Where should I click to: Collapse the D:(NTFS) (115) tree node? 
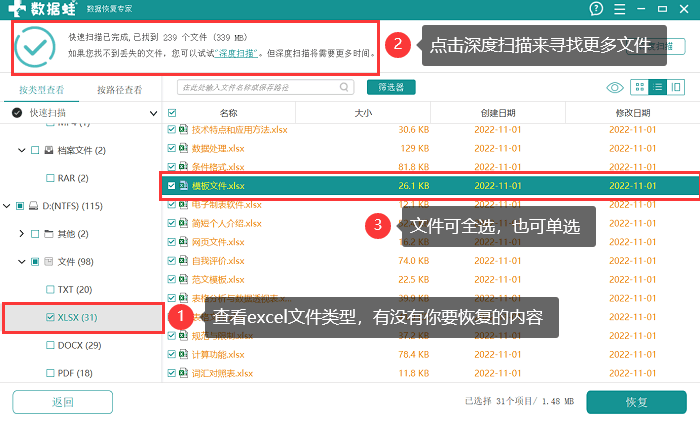[6, 206]
